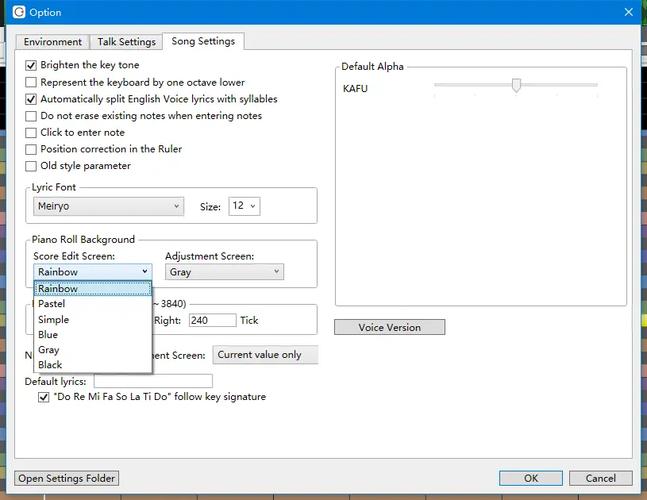Choose Black background option
Screen dimensions: 647x500
click(93, 365)
